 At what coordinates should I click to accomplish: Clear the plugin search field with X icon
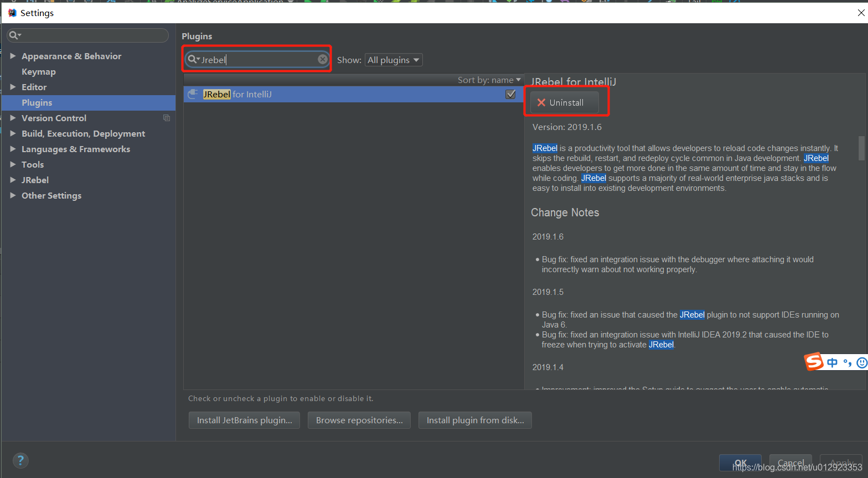pos(323,59)
